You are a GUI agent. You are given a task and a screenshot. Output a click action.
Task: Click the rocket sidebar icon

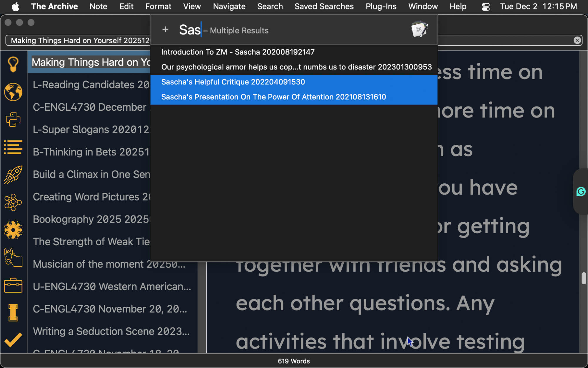[x=13, y=175]
